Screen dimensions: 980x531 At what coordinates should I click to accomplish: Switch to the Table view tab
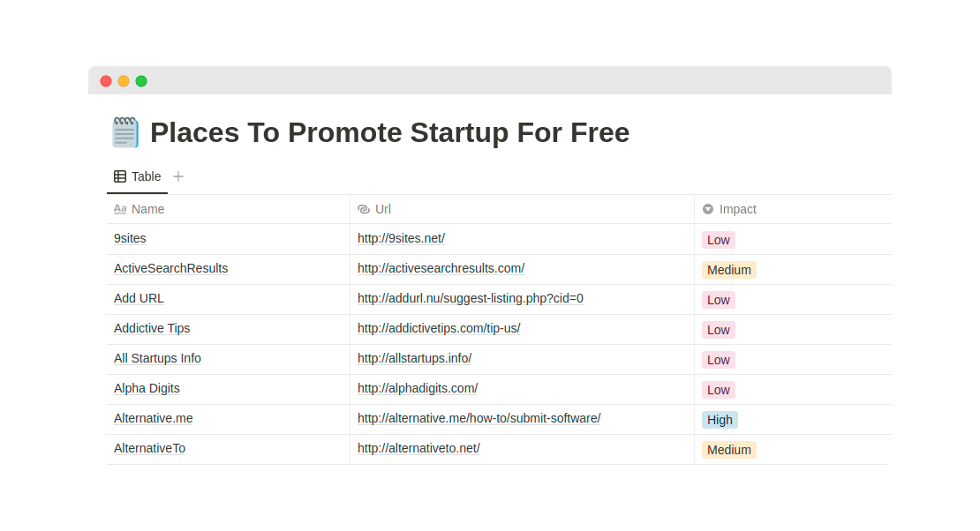click(x=138, y=176)
